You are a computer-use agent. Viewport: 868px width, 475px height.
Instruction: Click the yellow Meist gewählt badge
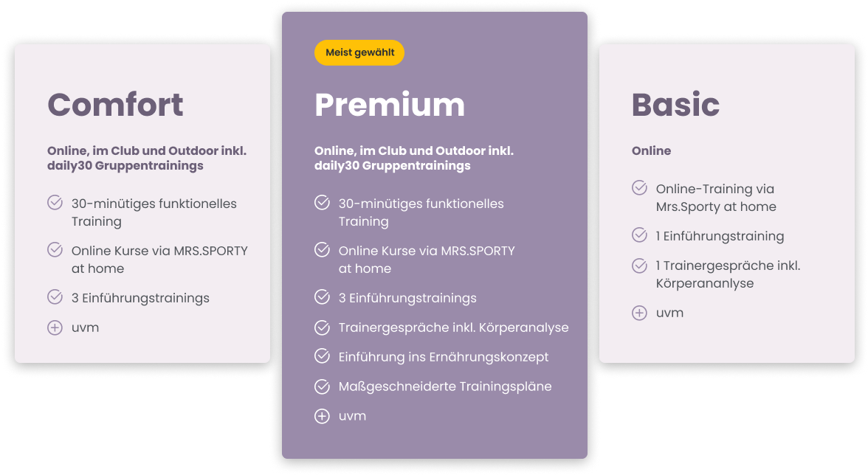click(x=359, y=52)
